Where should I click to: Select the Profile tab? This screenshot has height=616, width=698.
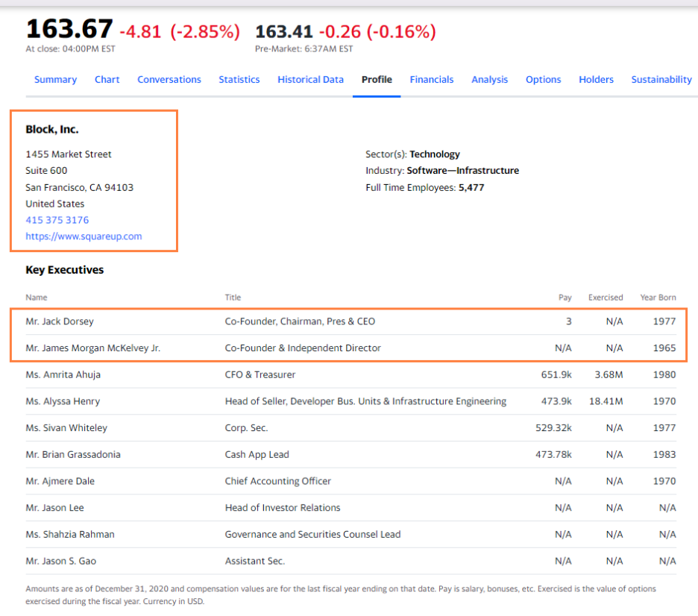coord(377,80)
